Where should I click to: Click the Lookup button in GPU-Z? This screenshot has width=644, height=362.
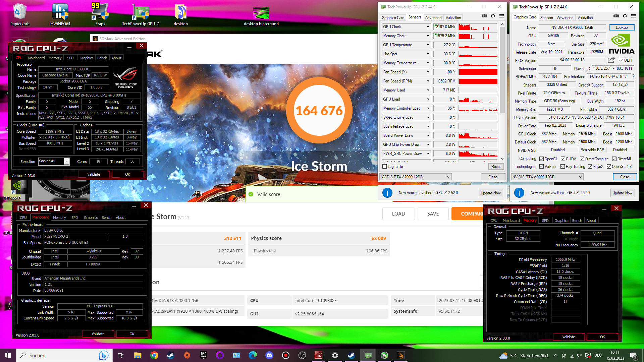tap(622, 27)
